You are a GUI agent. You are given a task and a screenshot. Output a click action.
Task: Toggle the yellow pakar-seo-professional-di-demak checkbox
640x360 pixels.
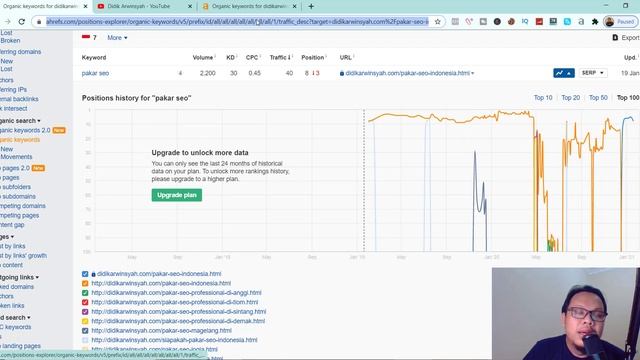85,321
